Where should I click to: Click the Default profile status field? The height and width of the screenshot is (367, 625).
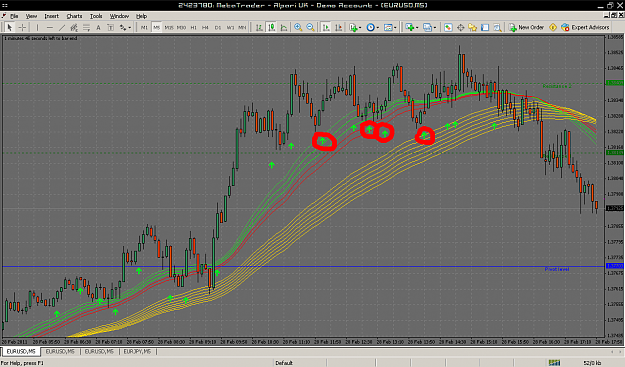(x=284, y=363)
